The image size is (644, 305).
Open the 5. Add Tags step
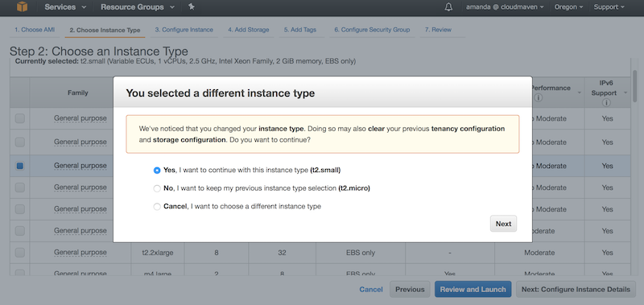(299, 30)
